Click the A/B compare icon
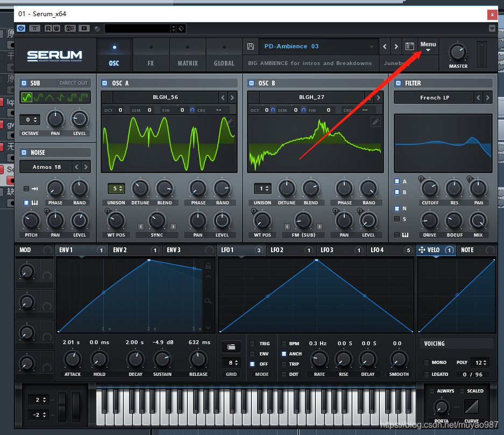504x435 pixels. tap(70, 28)
